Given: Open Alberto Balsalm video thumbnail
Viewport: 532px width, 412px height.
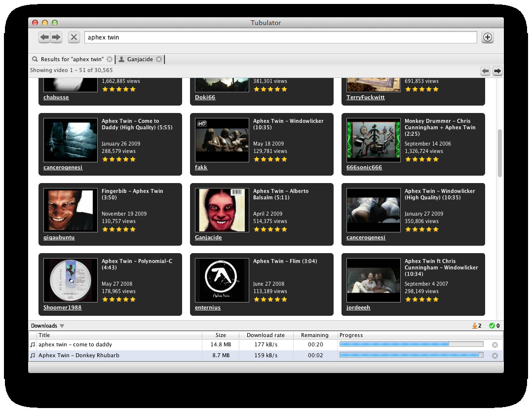Looking at the screenshot, I should pos(222,210).
